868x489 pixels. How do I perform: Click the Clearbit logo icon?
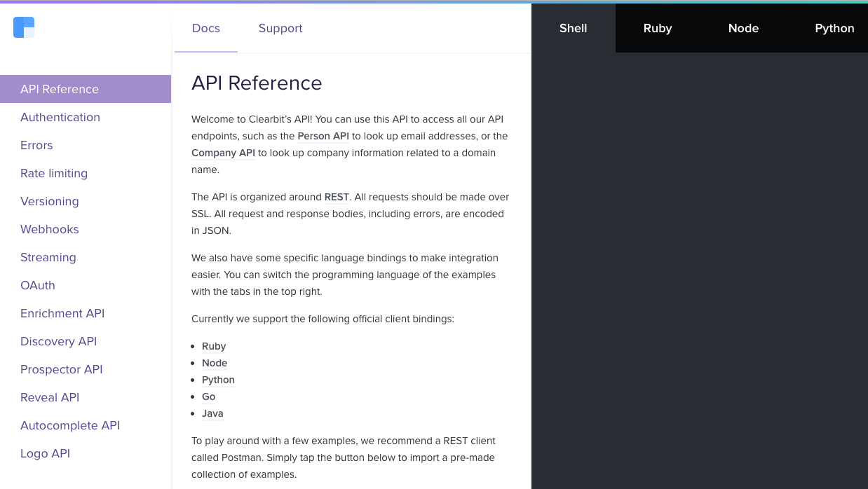coord(24,27)
